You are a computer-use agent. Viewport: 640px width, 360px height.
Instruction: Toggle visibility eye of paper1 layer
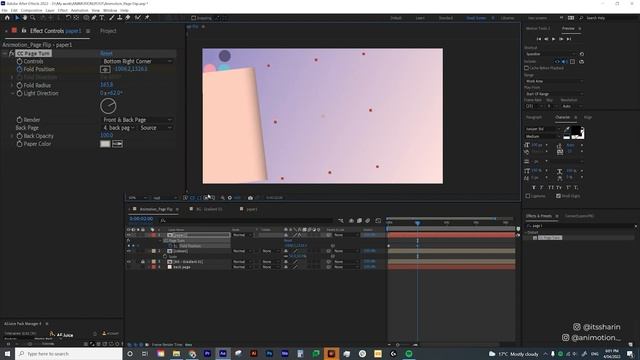click(129, 235)
